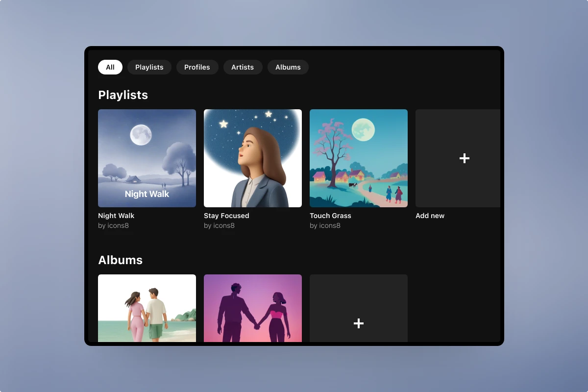Open the Stay Focused playlist cover
Screen dimensions: 588x392
253,158
